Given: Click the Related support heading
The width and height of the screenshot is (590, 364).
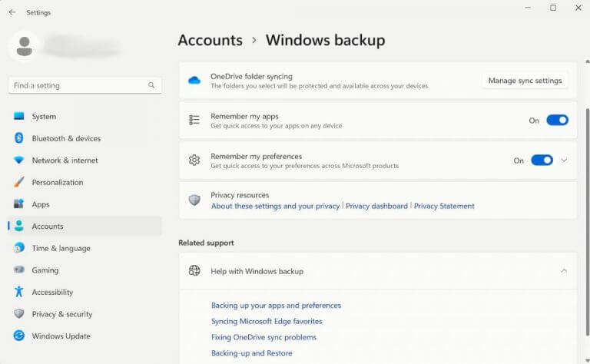Looking at the screenshot, I should click(206, 243).
